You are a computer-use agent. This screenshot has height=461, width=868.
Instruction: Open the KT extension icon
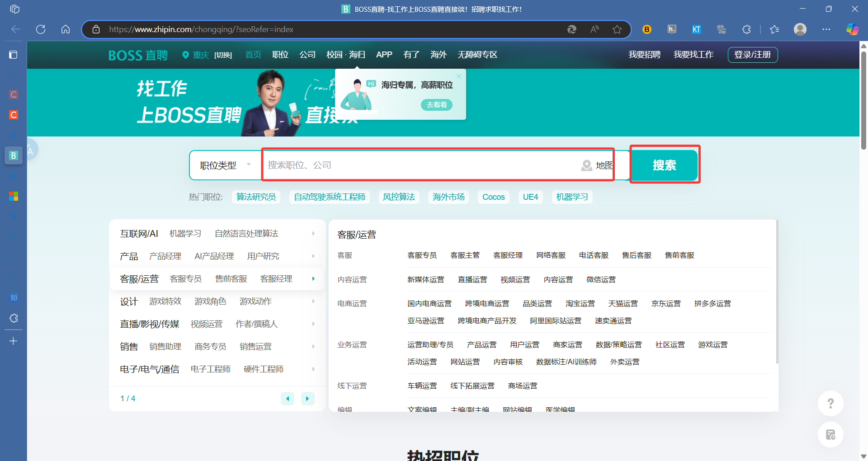click(x=696, y=29)
